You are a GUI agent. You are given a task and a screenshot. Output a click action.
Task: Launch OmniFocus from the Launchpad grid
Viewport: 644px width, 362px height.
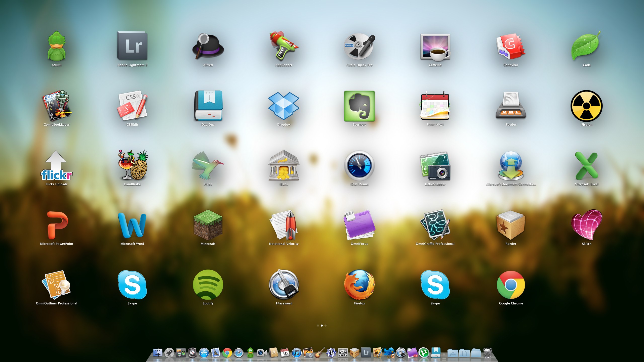359,225
